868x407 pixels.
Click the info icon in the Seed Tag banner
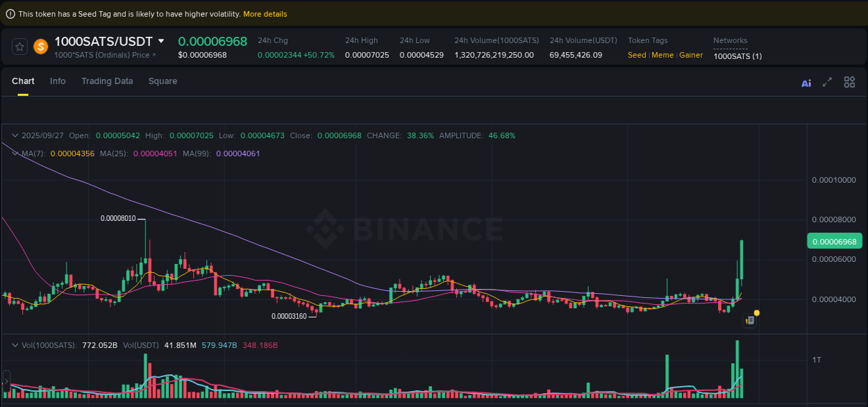pyautogui.click(x=10, y=13)
